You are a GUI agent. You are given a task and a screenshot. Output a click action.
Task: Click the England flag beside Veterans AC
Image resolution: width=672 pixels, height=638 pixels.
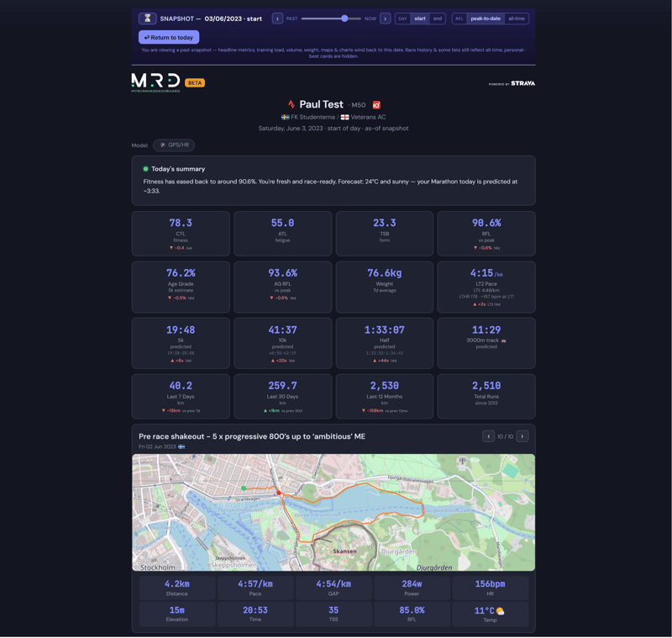click(344, 117)
